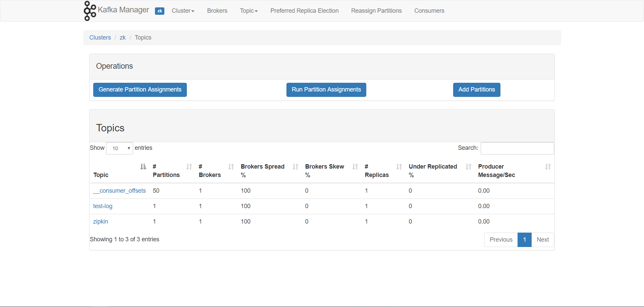Click 'Showing 1 to 3 of 3 entries'
This screenshot has height=307, width=644.
point(124,239)
